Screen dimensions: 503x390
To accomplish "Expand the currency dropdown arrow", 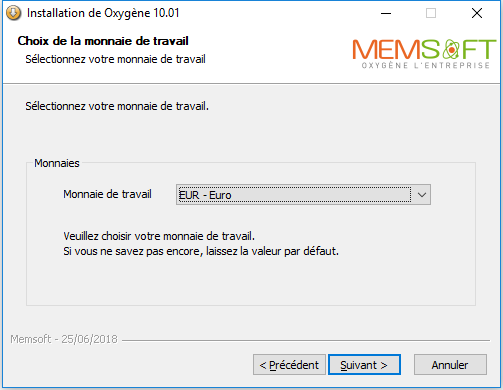I will [x=422, y=195].
